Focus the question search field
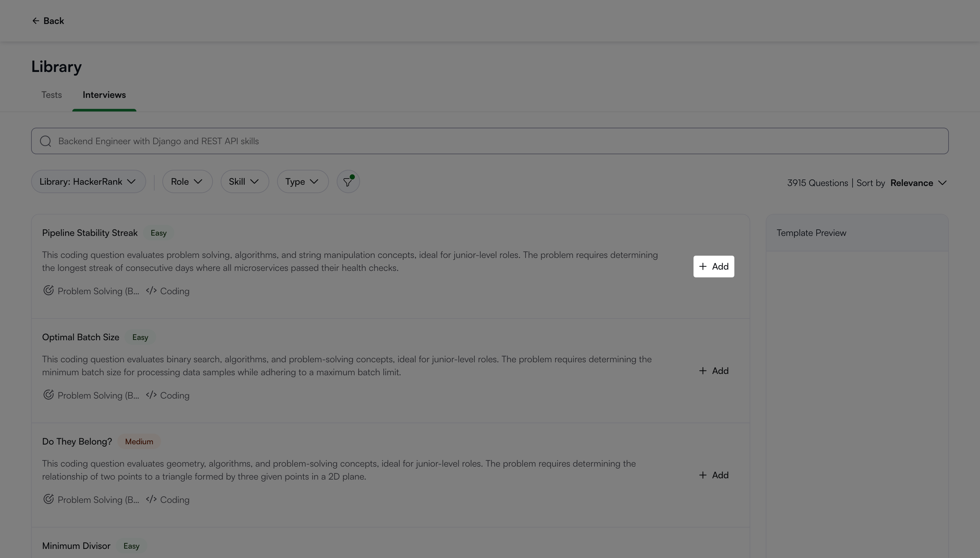The image size is (980, 558). click(x=490, y=141)
